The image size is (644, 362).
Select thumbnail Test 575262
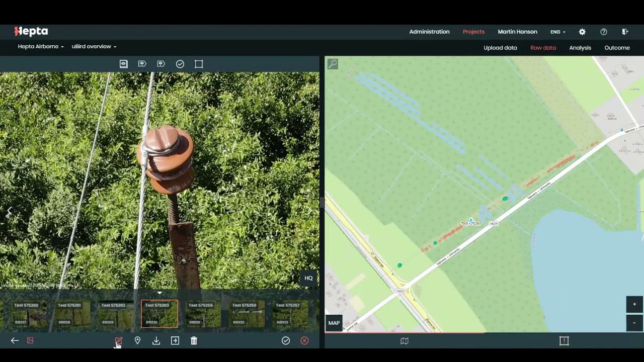pyautogui.click(x=115, y=314)
